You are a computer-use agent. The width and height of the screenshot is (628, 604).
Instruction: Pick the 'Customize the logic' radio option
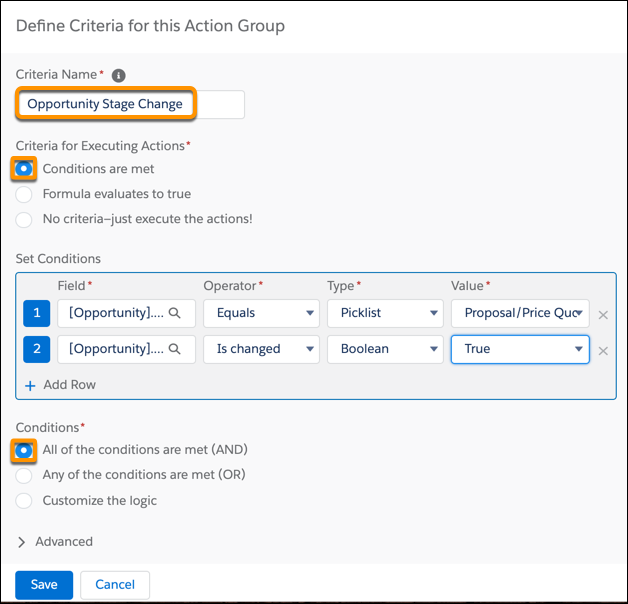24,501
